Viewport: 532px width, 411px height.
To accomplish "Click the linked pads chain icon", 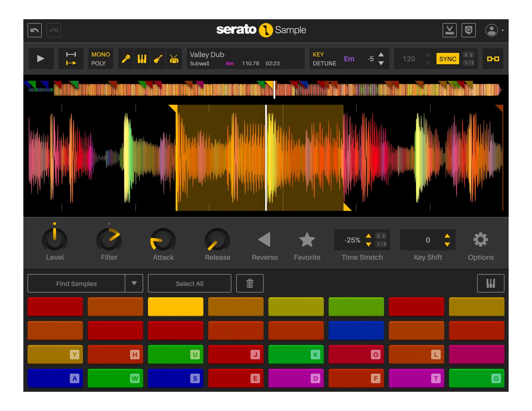I will (493, 59).
